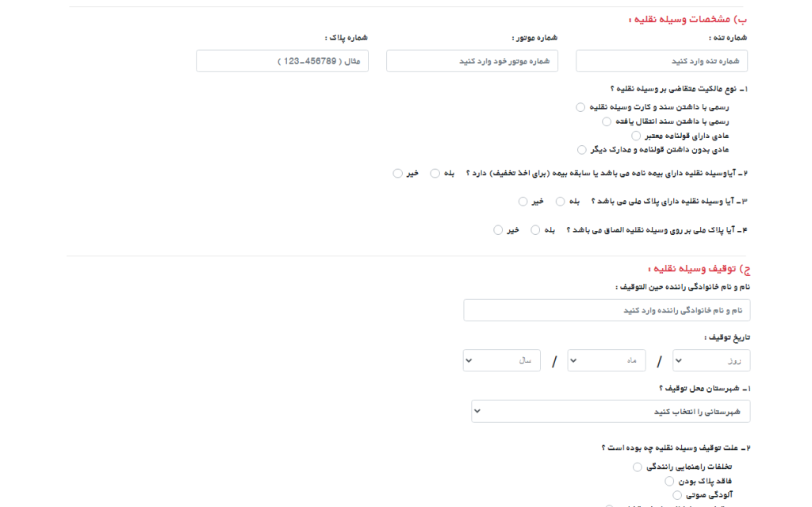Screen dimensions: 812x507
Task: Click the شماره موتور input field
Action: 472,61
